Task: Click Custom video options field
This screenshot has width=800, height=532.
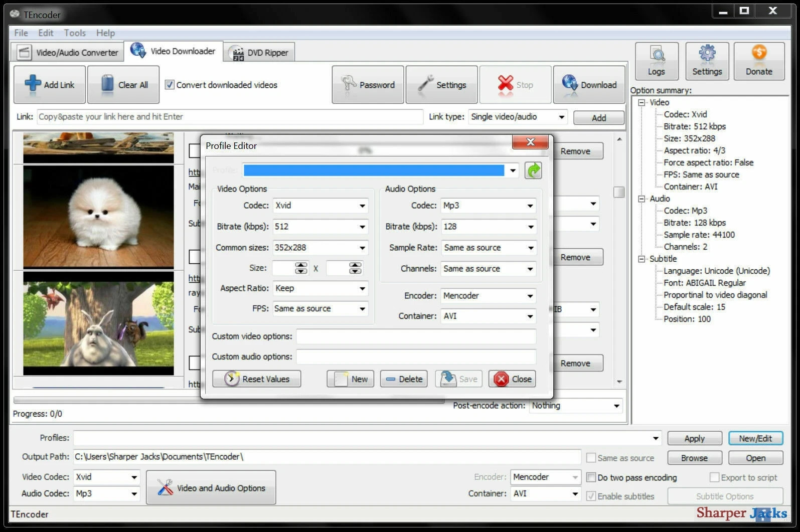Action: click(416, 336)
